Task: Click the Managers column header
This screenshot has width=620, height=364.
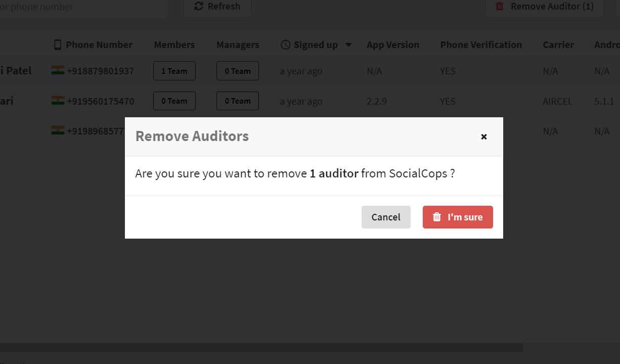Action: tap(238, 44)
